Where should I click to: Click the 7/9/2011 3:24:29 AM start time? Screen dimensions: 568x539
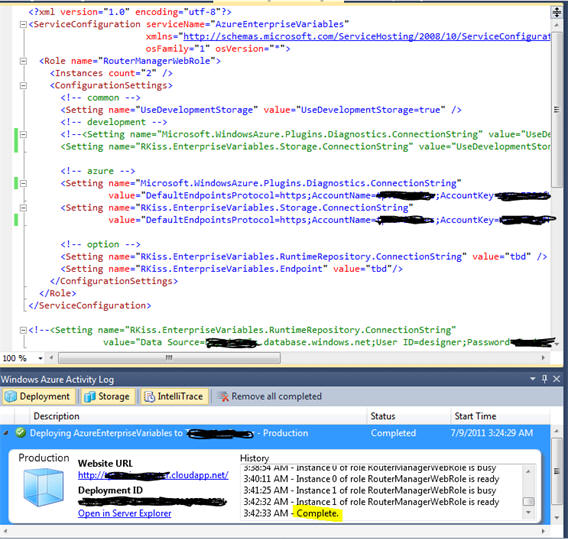492,433
